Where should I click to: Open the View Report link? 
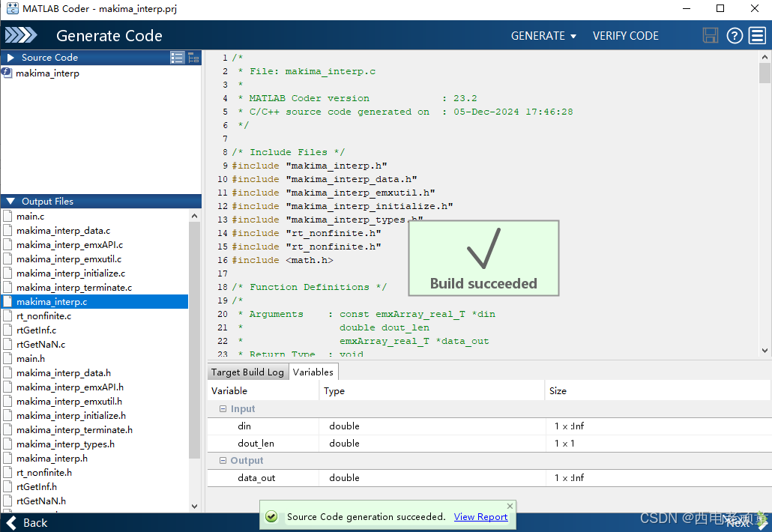[480, 517]
